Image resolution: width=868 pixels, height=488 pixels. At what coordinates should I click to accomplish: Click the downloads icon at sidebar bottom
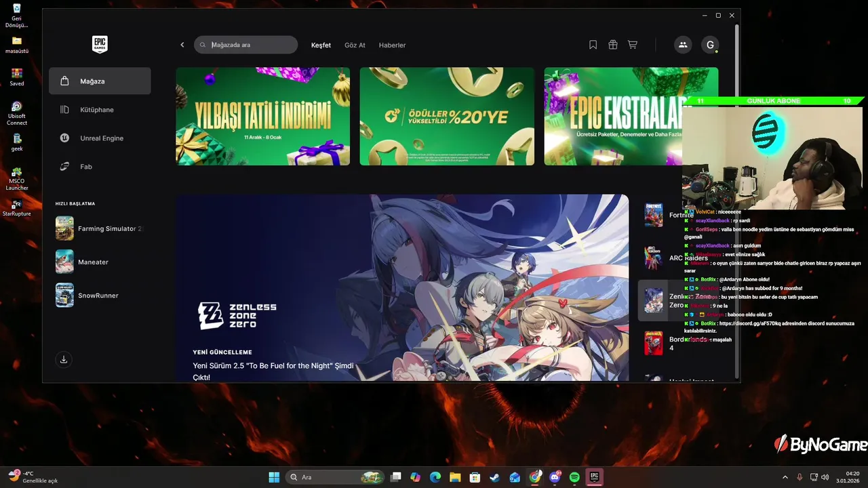(x=64, y=359)
